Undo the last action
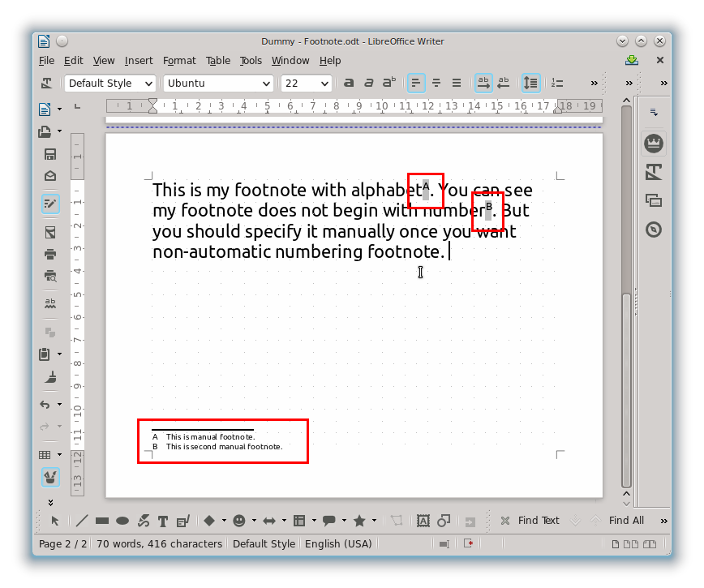Viewport: 704px width, 588px height. click(47, 404)
